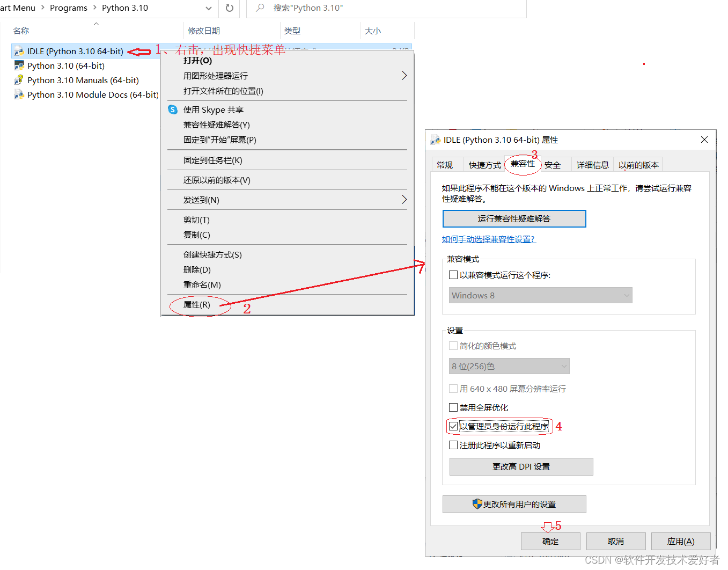The width and height of the screenshot is (728, 570).
Task: Click the IDLE icon in properties title bar
Action: pos(436,140)
